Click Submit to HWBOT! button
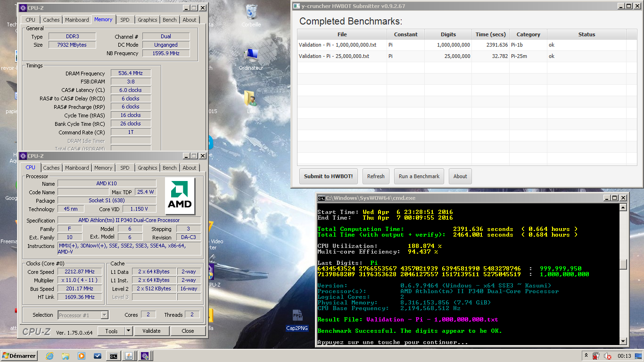Image resolution: width=644 pixels, height=362 pixels. point(329,176)
